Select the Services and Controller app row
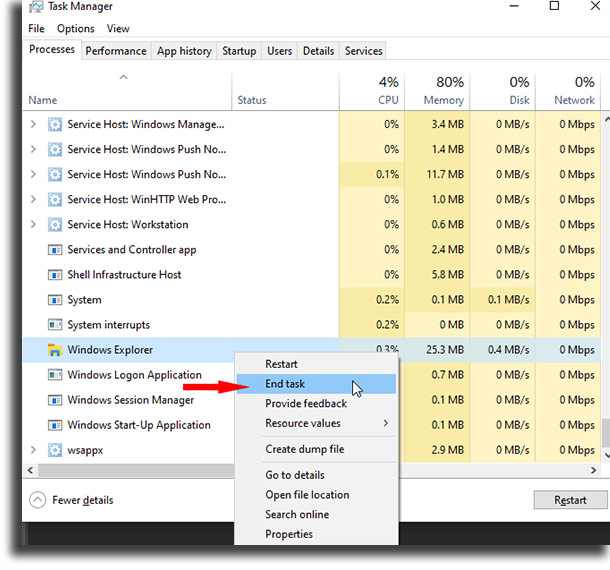The width and height of the screenshot is (610, 570). click(312, 250)
